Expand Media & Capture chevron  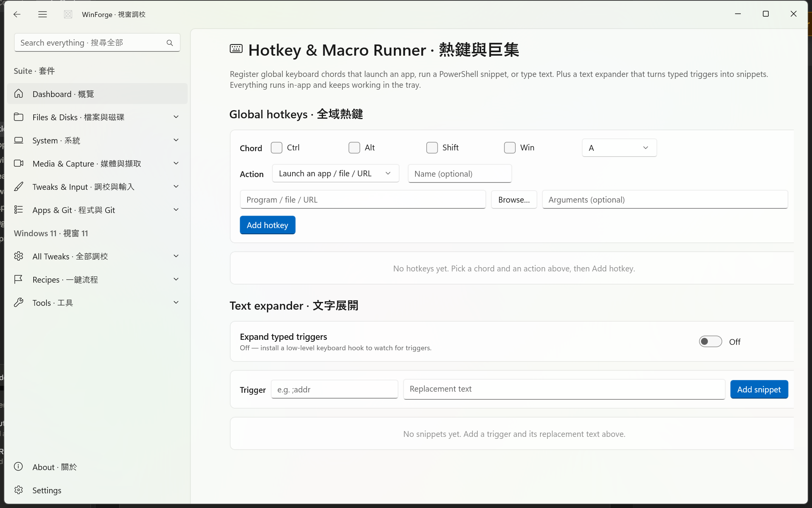click(x=176, y=163)
